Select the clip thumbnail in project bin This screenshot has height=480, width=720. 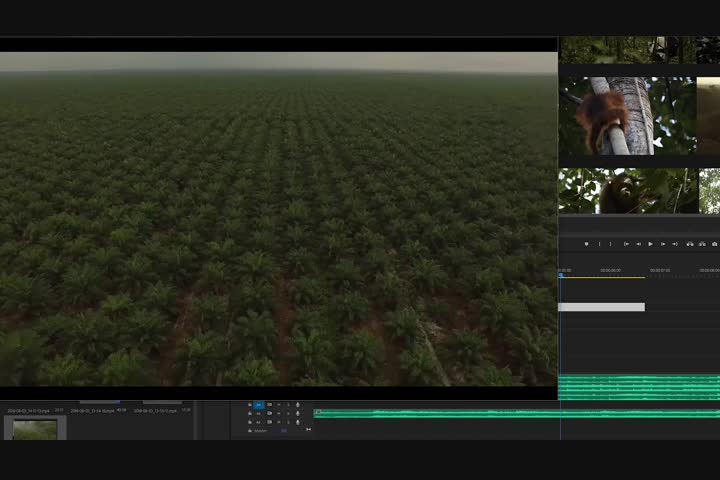(x=35, y=428)
